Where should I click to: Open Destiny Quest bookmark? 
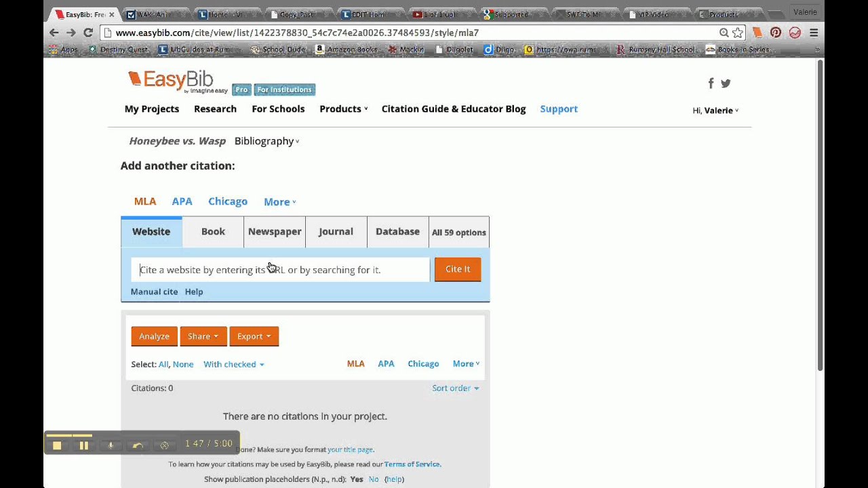(x=117, y=49)
